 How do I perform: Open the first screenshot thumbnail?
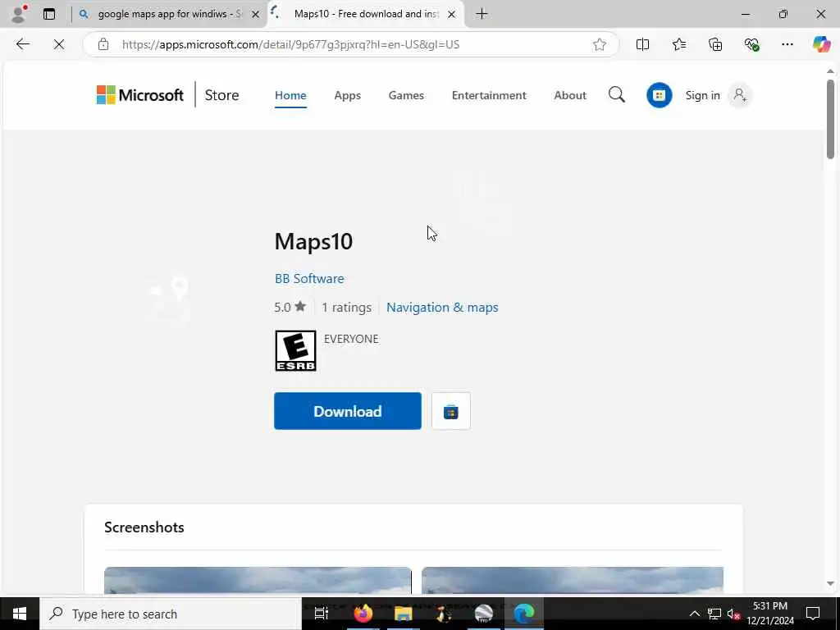258,580
